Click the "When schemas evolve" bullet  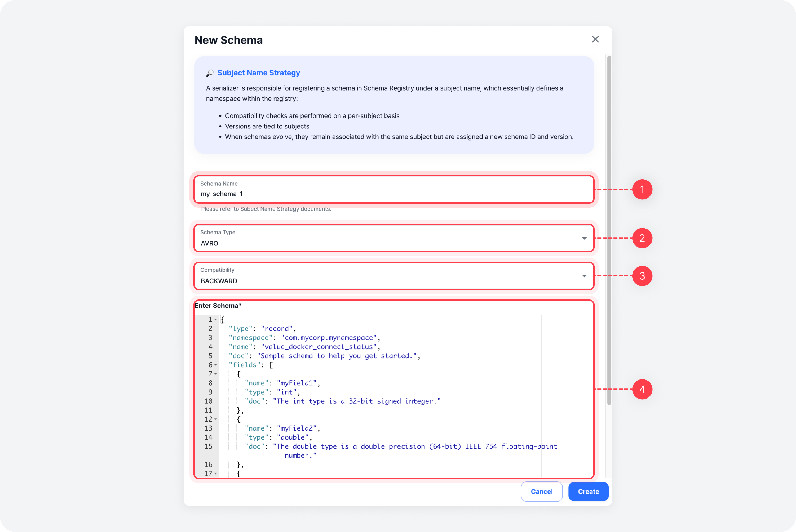coord(399,137)
